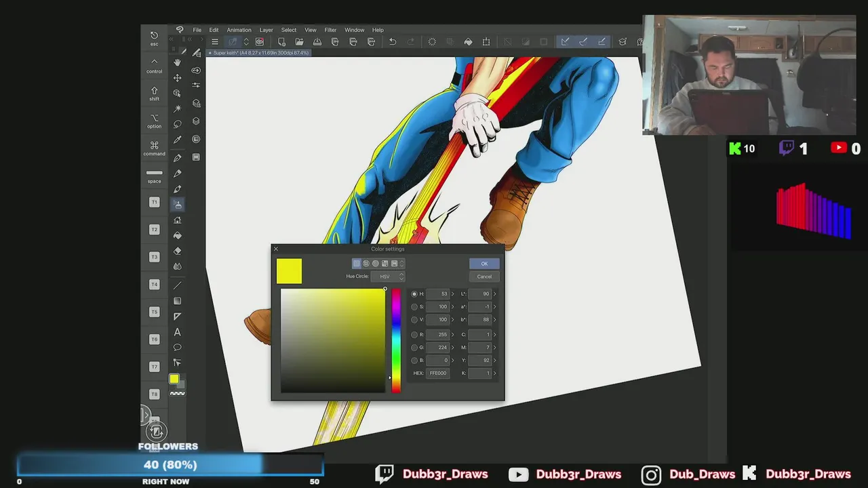The width and height of the screenshot is (868, 488).
Task: Click the Undo arrow in command bar
Action: [x=392, y=42]
